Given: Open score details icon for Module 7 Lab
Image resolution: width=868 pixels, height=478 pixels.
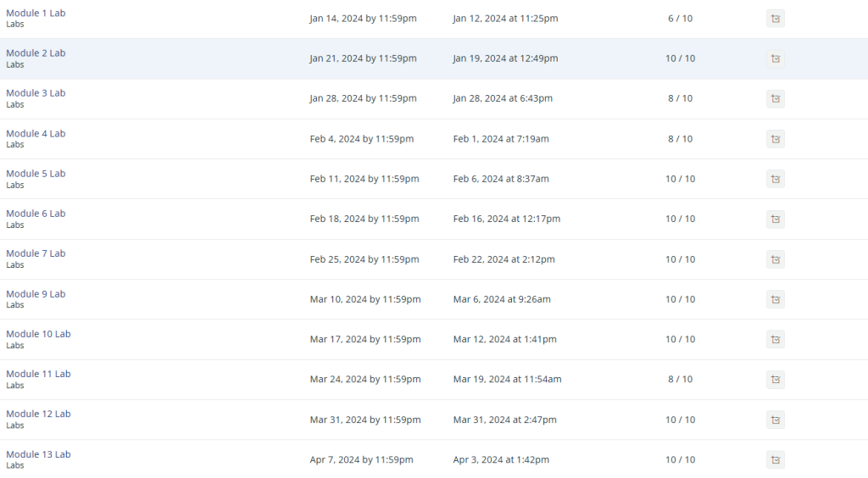Looking at the screenshot, I should [775, 259].
